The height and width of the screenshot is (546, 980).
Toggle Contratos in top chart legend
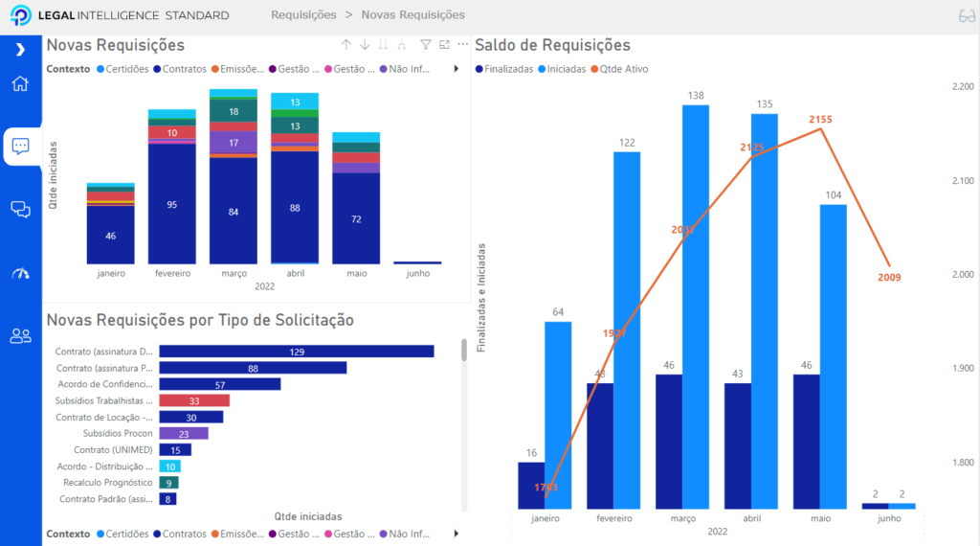coord(179,69)
